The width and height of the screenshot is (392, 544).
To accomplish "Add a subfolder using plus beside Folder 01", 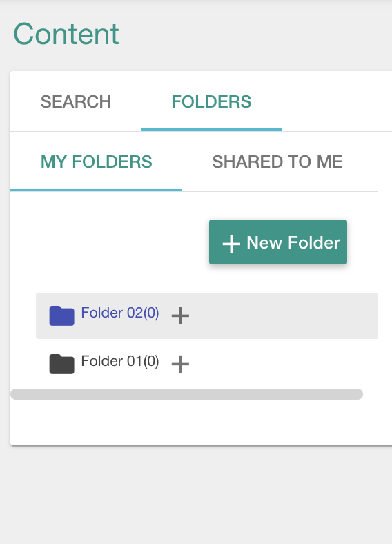I will 180,364.
